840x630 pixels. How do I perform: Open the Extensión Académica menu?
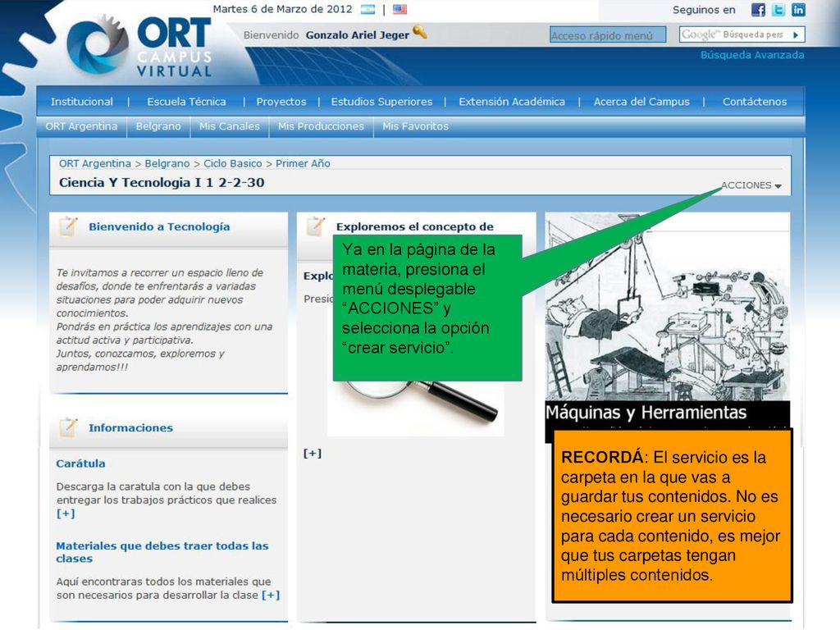[x=512, y=101]
